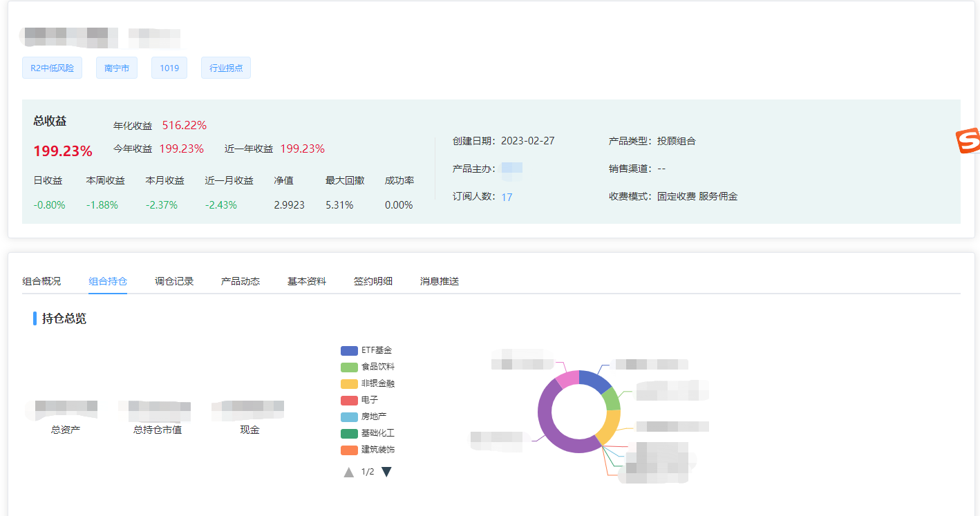Go to previous legend page arrow
Image resolution: width=980 pixels, height=516 pixels.
click(x=349, y=472)
